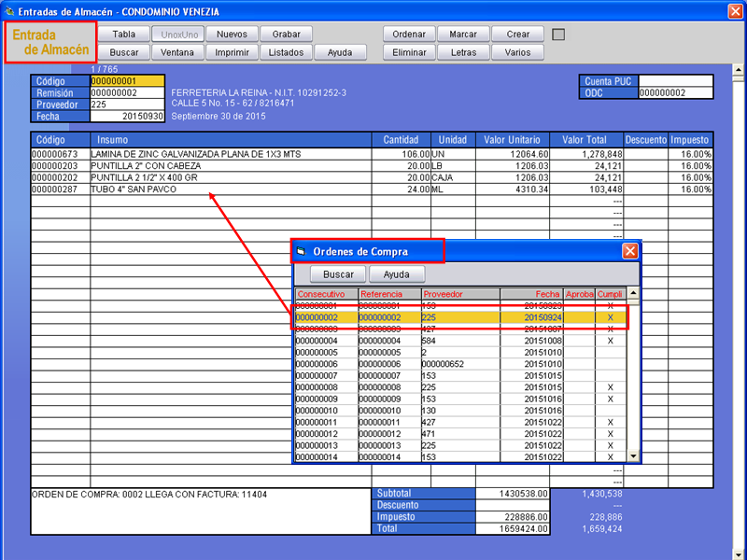
Task: Select the Código field 000000001
Action: [127, 81]
